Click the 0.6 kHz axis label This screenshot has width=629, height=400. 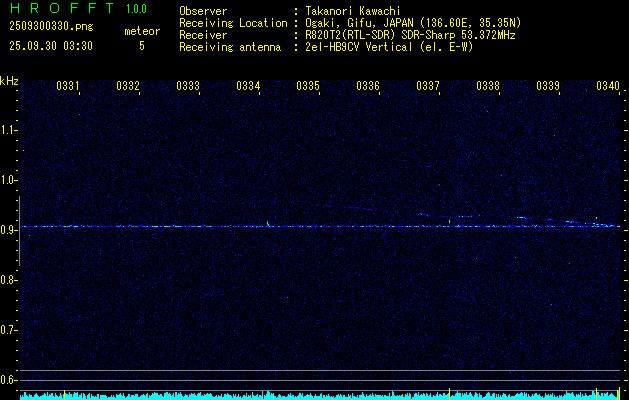[8, 380]
